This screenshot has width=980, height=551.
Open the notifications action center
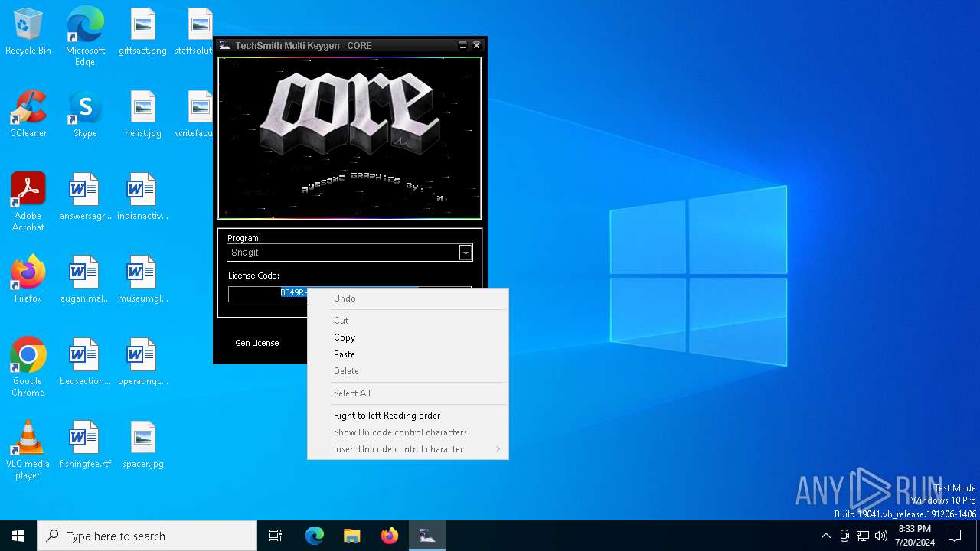[x=955, y=536]
